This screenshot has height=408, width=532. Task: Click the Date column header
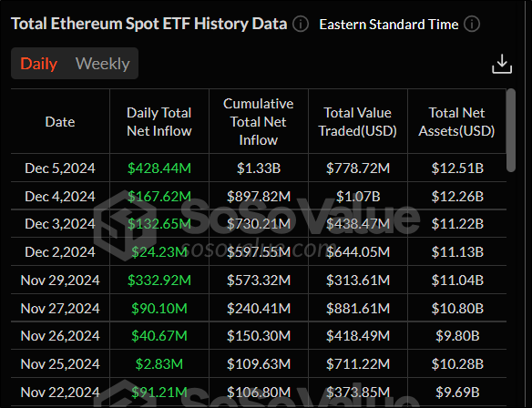tap(60, 122)
